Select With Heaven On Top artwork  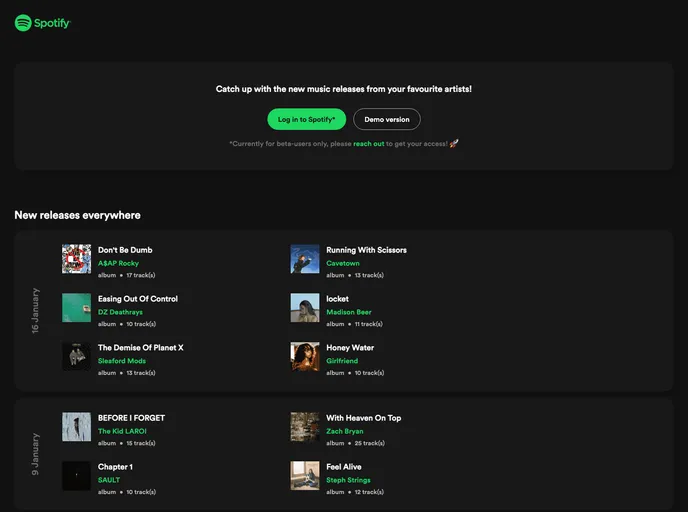[305, 427]
